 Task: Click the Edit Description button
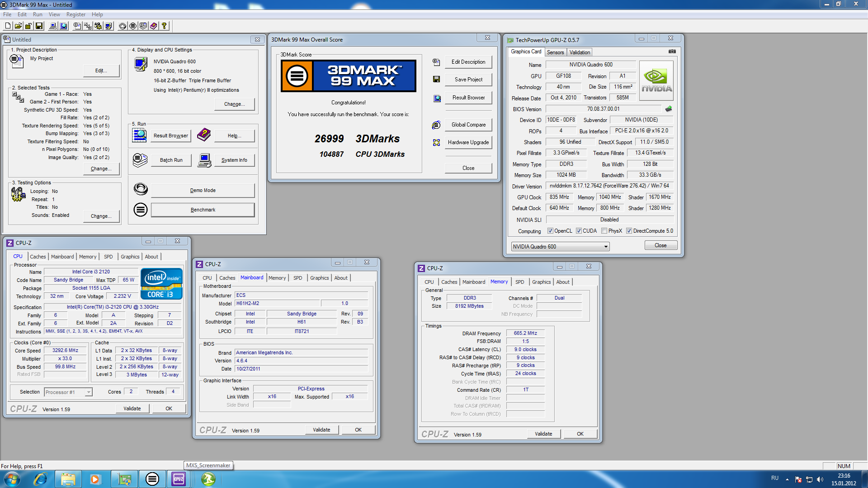pyautogui.click(x=468, y=62)
